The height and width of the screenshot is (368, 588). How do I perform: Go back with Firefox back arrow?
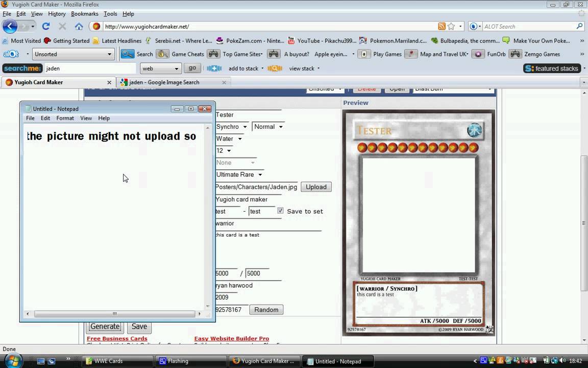tap(10, 26)
